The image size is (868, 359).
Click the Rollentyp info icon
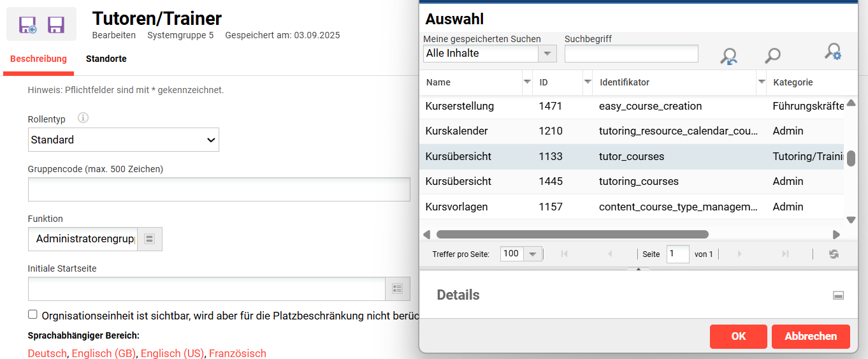coord(83,118)
